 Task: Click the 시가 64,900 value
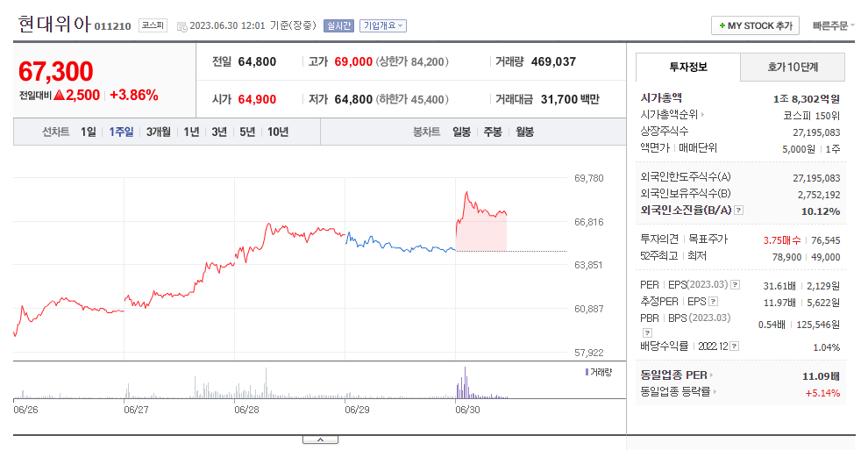coord(257,99)
